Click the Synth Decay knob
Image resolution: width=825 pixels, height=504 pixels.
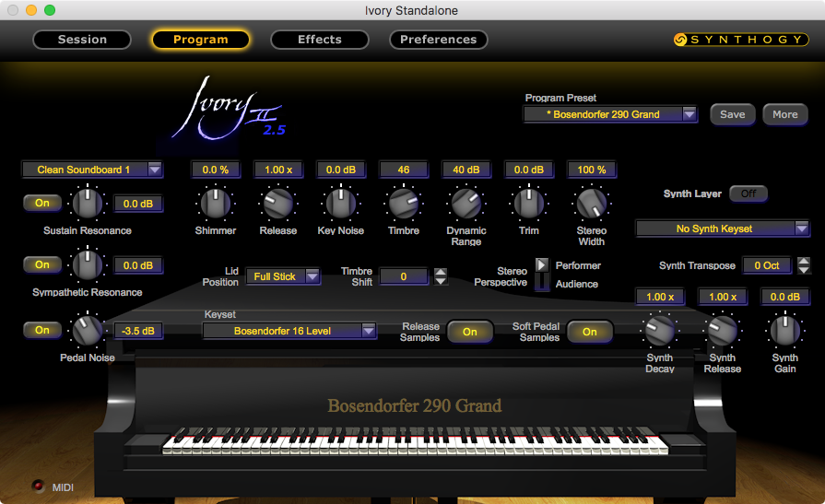coord(660,331)
